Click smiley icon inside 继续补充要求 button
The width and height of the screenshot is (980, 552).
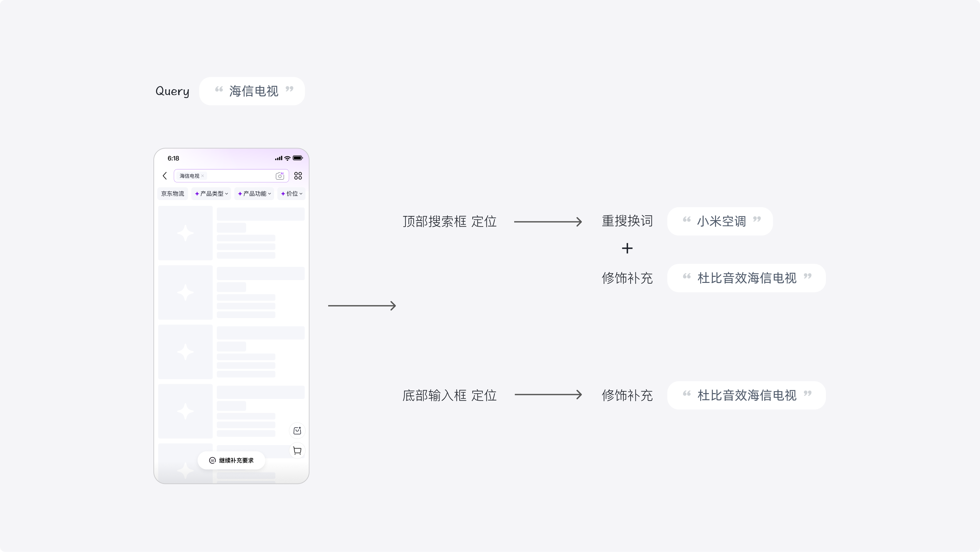(x=212, y=460)
